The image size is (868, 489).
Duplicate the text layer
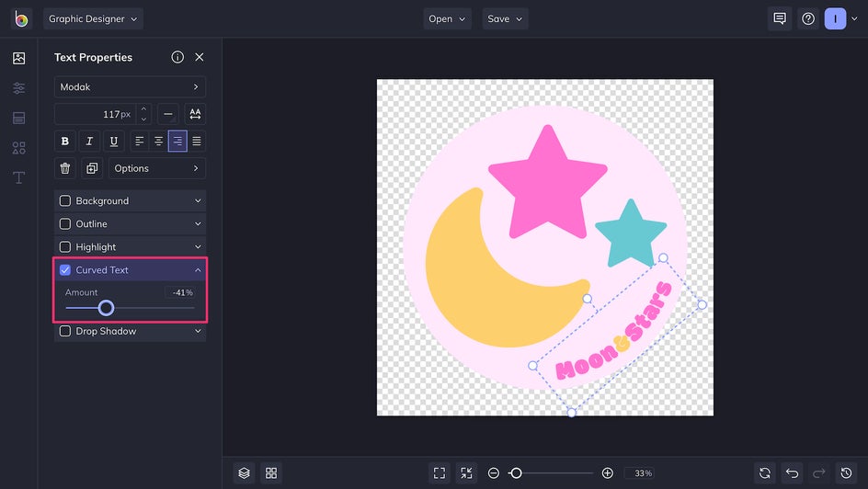[92, 168]
